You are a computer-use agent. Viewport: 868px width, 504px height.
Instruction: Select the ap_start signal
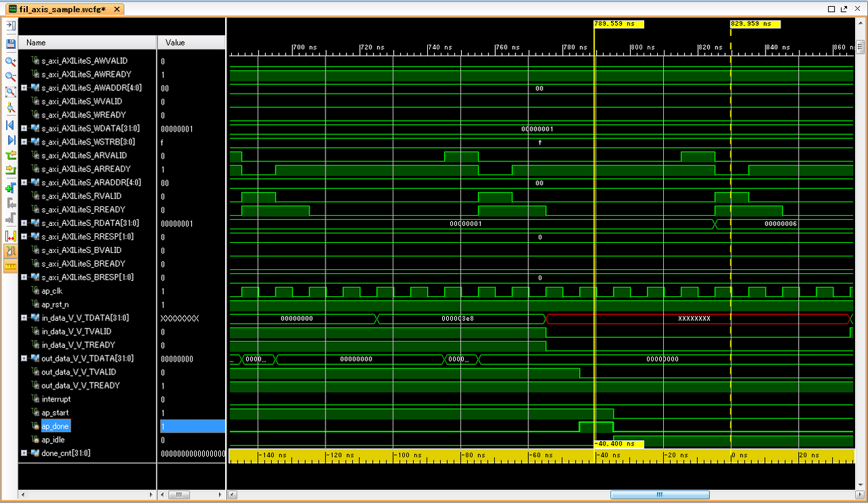coord(55,413)
